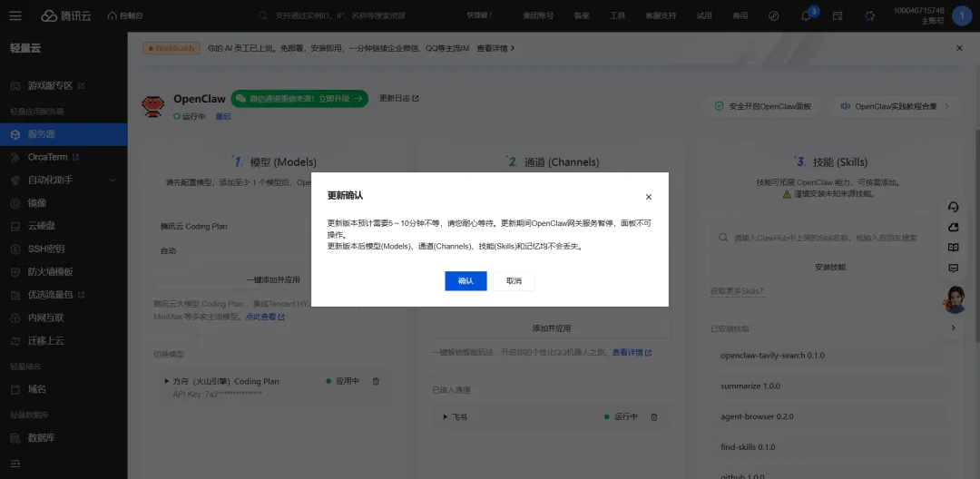
Task: Open the 点此查看 link under Models
Action: 264,317
